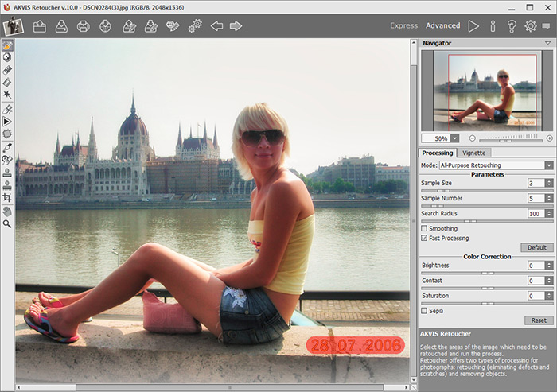
Task: Click the Save selection icon
Action: pyautogui.click(x=151, y=26)
